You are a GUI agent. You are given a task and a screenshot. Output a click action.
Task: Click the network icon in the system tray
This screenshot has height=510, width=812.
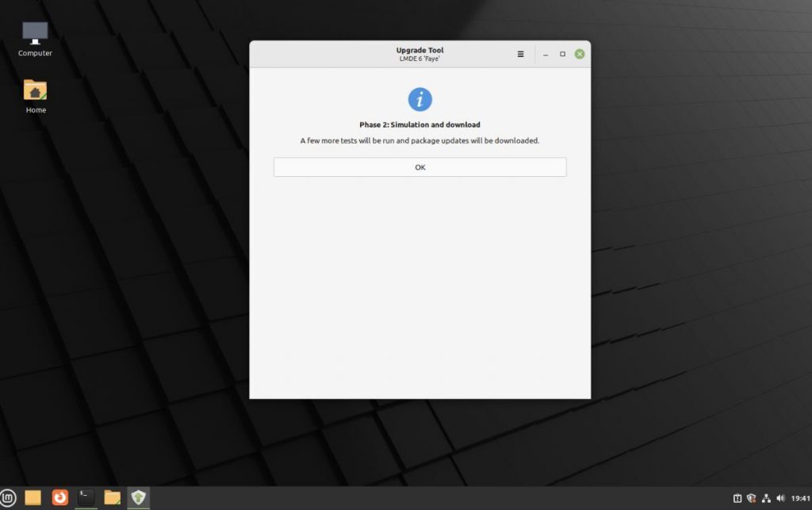click(x=766, y=498)
